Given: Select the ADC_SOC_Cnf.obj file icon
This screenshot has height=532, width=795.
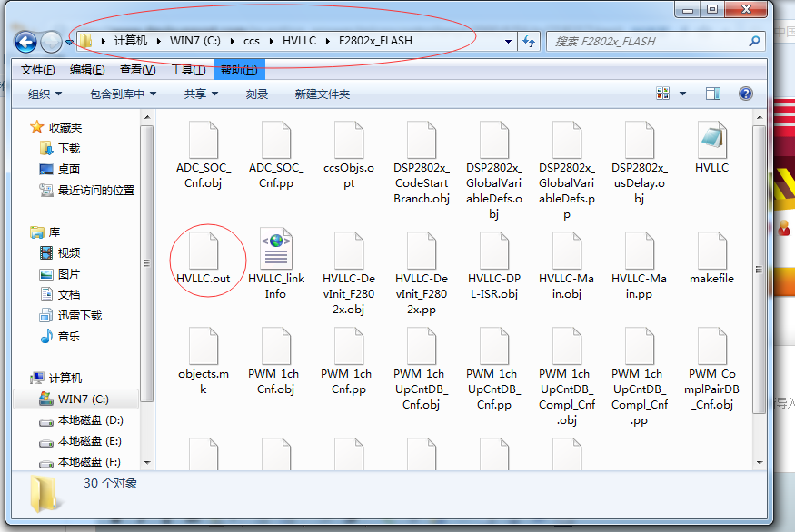Looking at the screenshot, I should 204,140.
